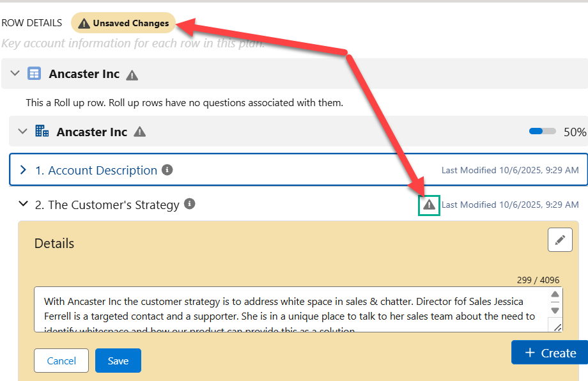This screenshot has height=381, width=588.
Task: Click warning triangle beside account row Ancaster Inc
Action: pos(139,132)
